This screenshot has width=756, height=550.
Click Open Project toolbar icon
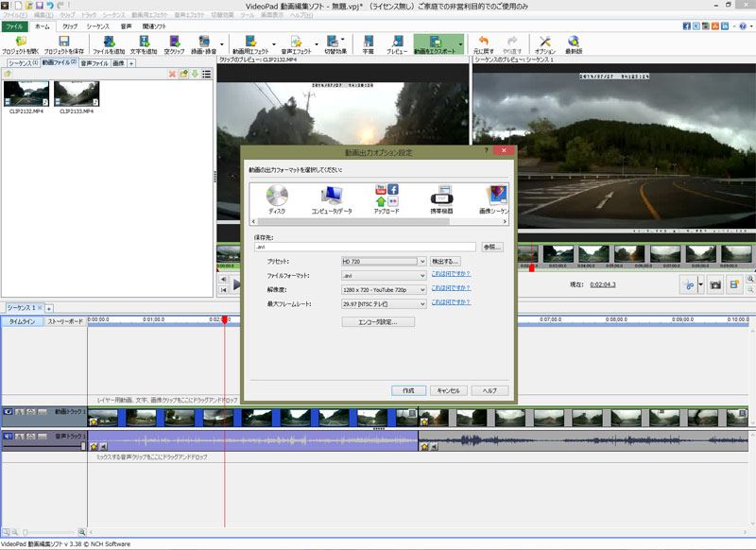click(20, 44)
